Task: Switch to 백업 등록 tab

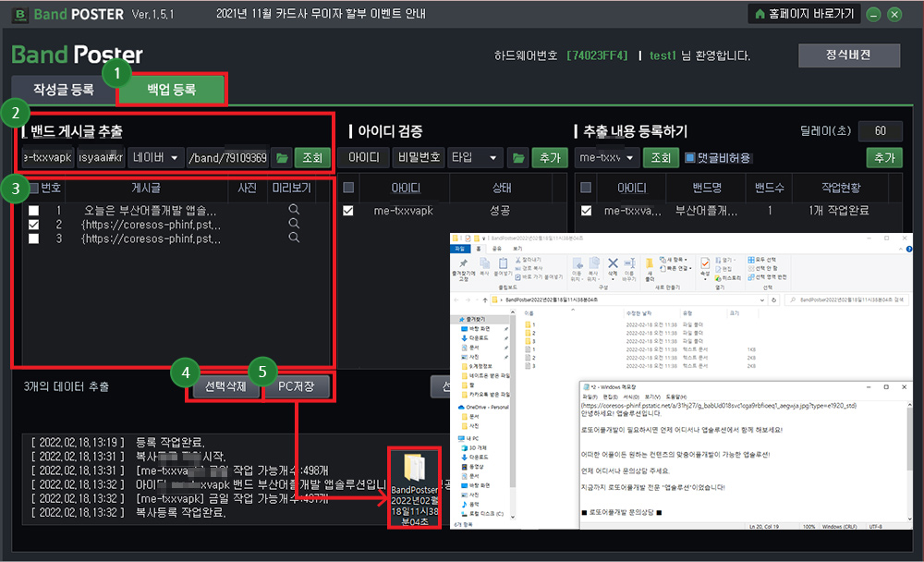Action: tap(172, 90)
